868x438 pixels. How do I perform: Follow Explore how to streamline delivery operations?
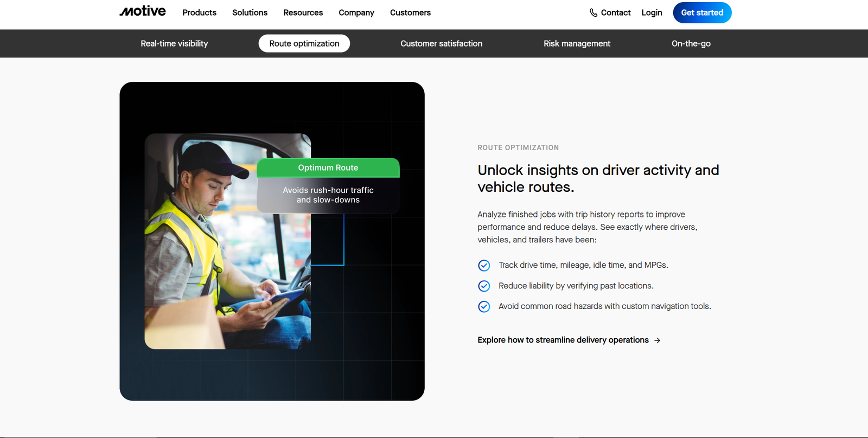tap(563, 340)
